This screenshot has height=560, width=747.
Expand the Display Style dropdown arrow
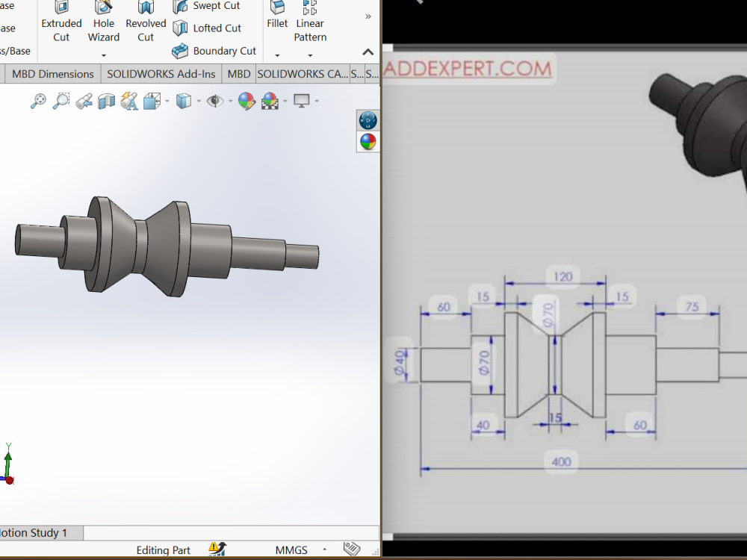199,101
